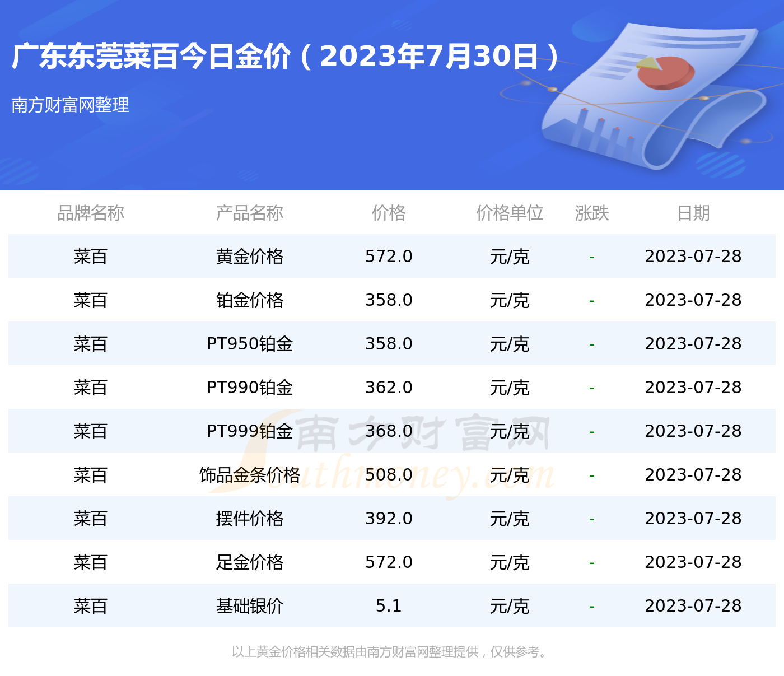Select price 368.0 in the PT999铂金 row

(x=389, y=431)
